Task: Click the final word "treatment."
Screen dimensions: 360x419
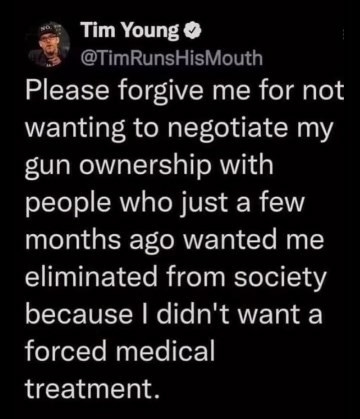Action: point(91,390)
